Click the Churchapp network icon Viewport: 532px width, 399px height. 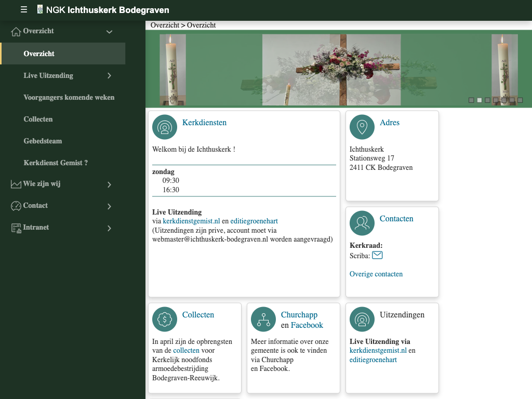[x=263, y=320]
